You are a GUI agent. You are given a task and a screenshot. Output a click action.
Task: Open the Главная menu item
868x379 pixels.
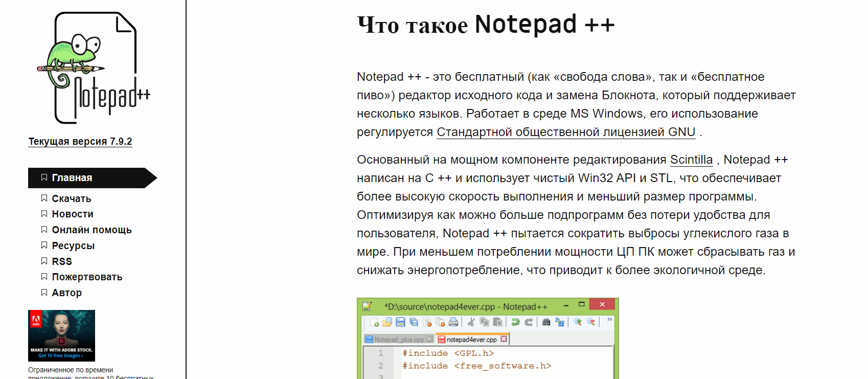[x=93, y=178]
